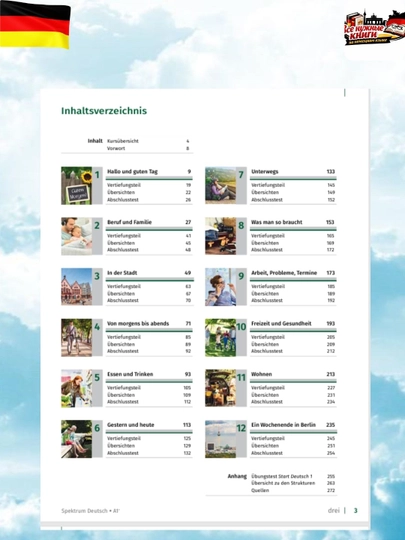The width and height of the screenshot is (405, 540).
Task: Click Übersichten under Beruf und Familie
Action: (121, 243)
